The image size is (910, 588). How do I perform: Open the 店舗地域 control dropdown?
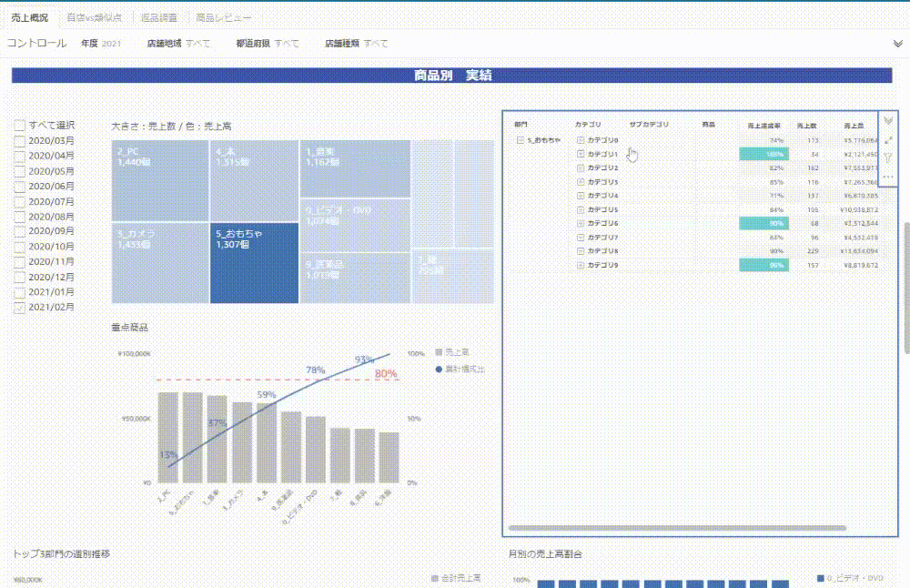(x=178, y=44)
